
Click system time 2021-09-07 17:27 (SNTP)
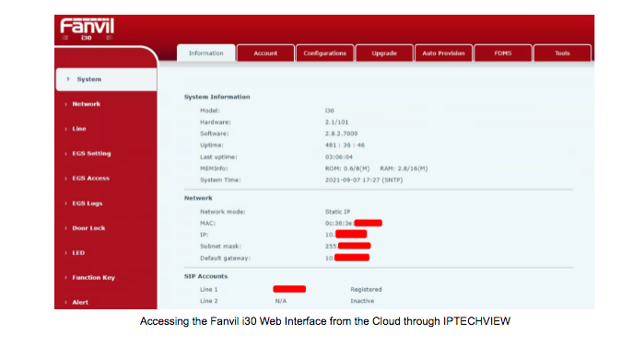tap(364, 180)
